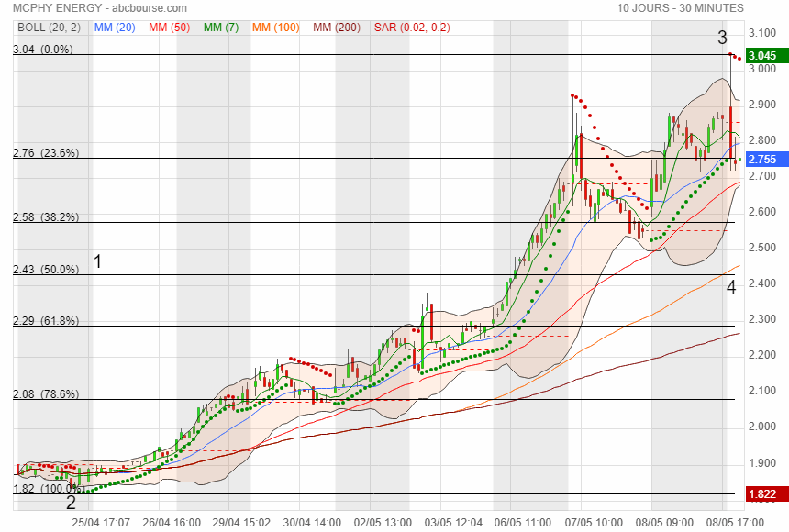This screenshot has width=789, height=532.
Task: Click the 3.100 price axis label
Action: coord(762,33)
